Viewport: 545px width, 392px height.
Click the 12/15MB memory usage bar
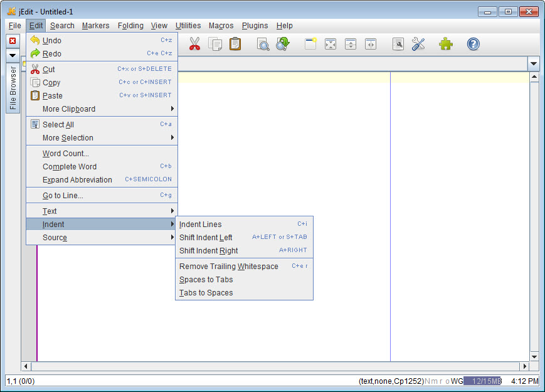click(x=482, y=381)
